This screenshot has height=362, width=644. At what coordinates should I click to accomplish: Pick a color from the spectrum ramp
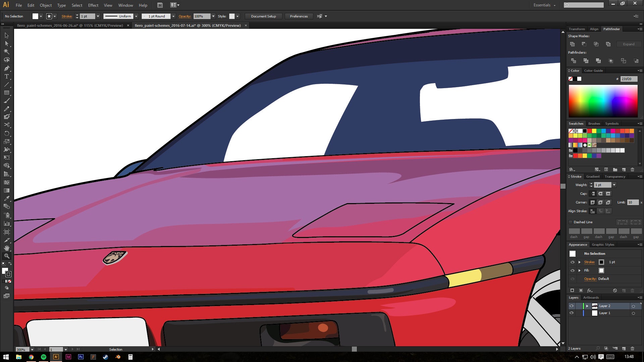pos(603,101)
